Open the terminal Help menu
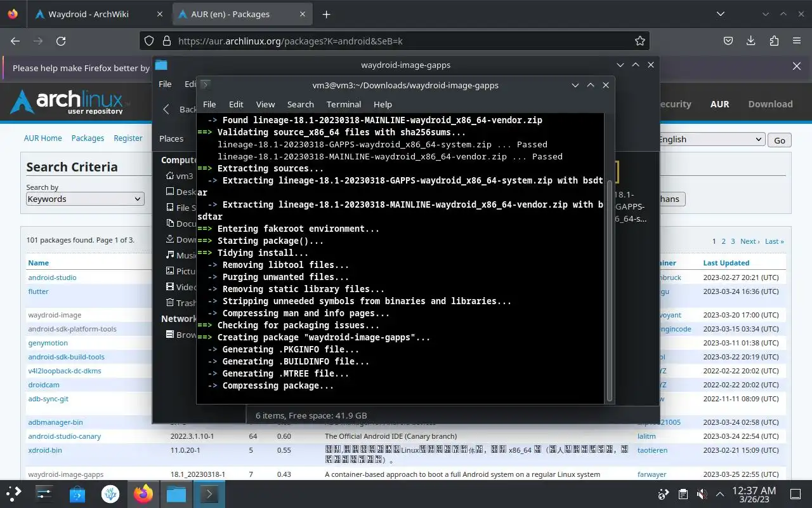The width and height of the screenshot is (812, 508). (383, 104)
